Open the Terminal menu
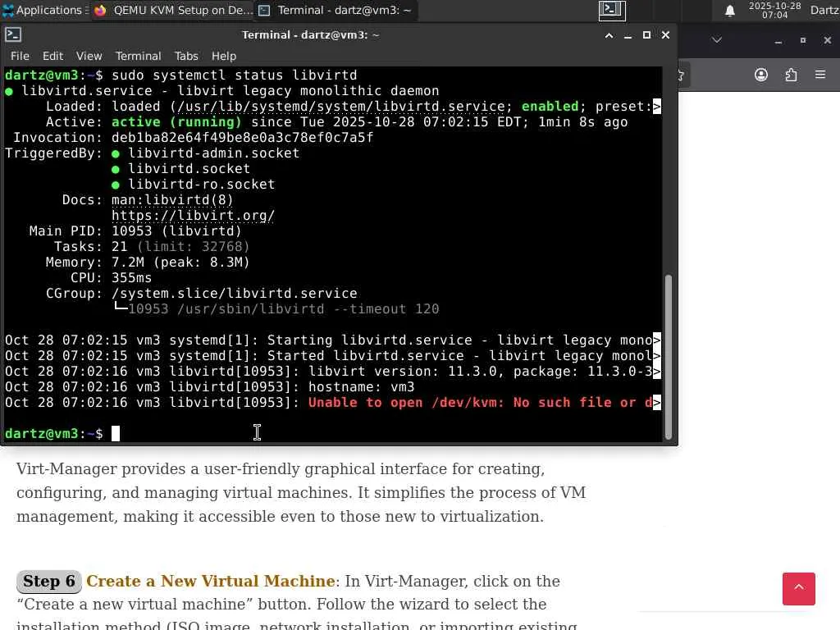840x630 pixels. click(138, 56)
